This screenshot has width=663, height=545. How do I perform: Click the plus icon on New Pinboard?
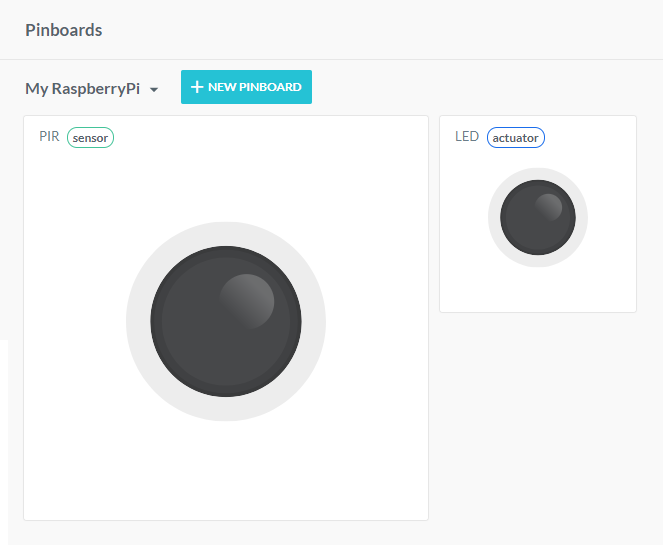click(197, 87)
